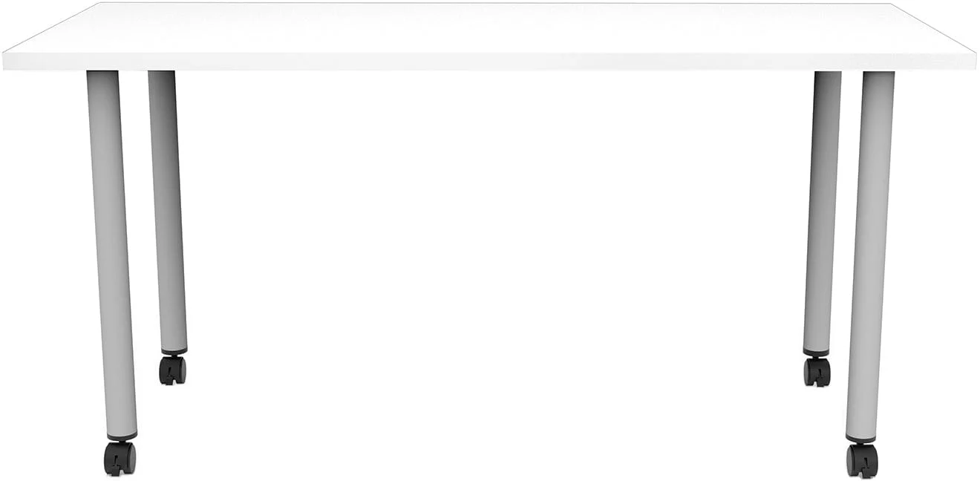The height and width of the screenshot is (481, 980).
Task: Click the black collar on back-left leg bottom
Action: point(174,352)
